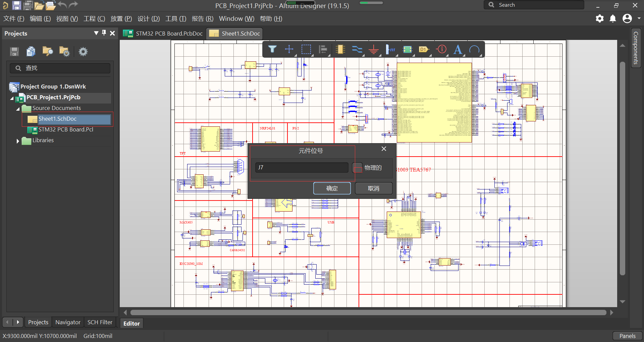Screen dimensions: 644x342
Task: Save the active document via title bar
Action: [16, 5]
